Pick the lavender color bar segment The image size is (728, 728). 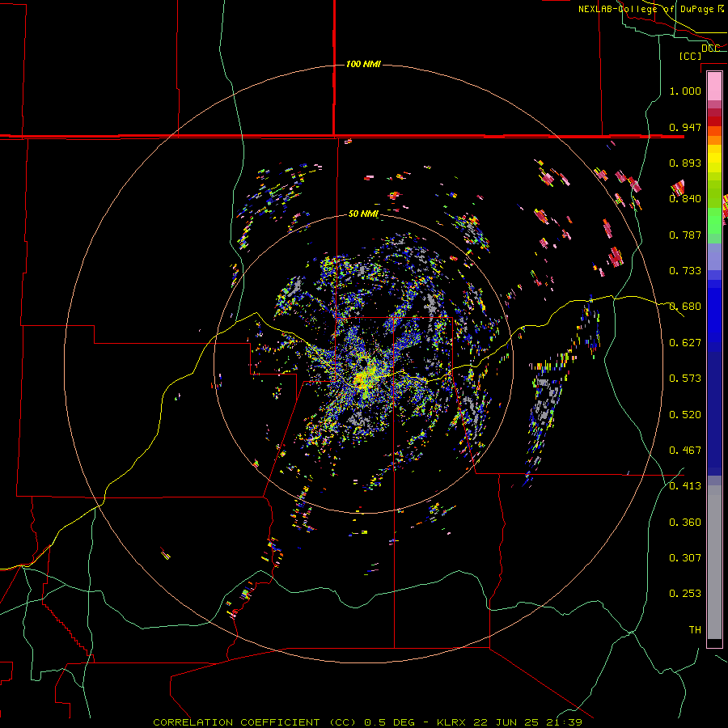point(714,256)
